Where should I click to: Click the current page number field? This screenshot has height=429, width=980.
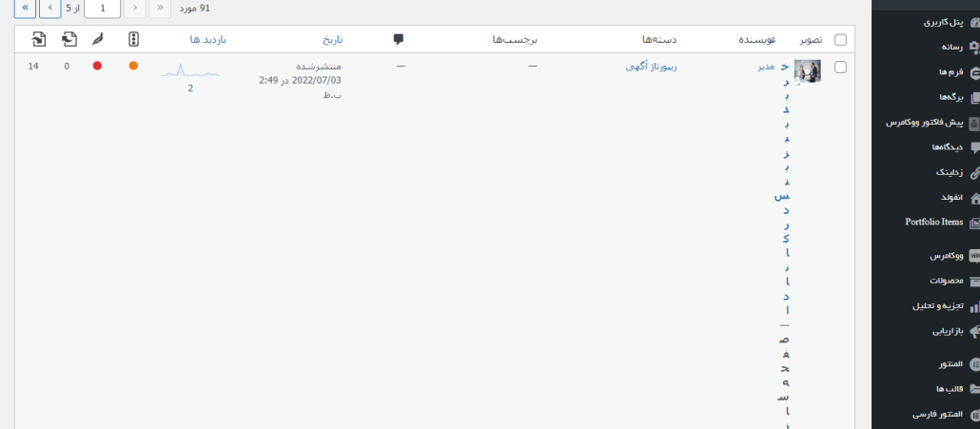(103, 9)
